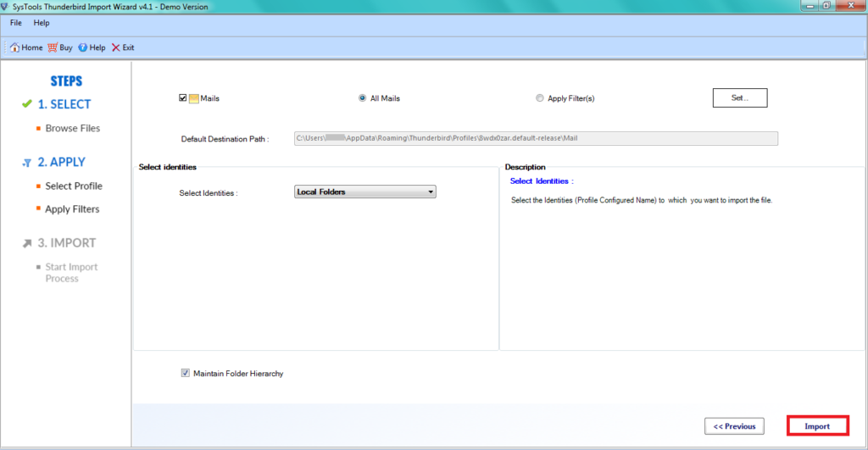The width and height of the screenshot is (868, 450).
Task: Click the 1. SELECT heading
Action: click(64, 104)
